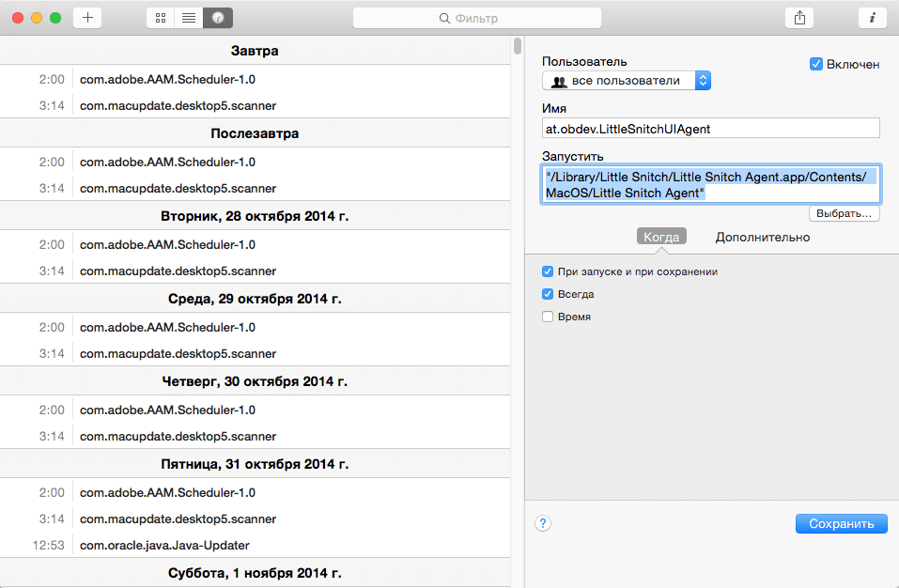Click the 12:53 time entry
The image size is (899, 588).
point(48,545)
